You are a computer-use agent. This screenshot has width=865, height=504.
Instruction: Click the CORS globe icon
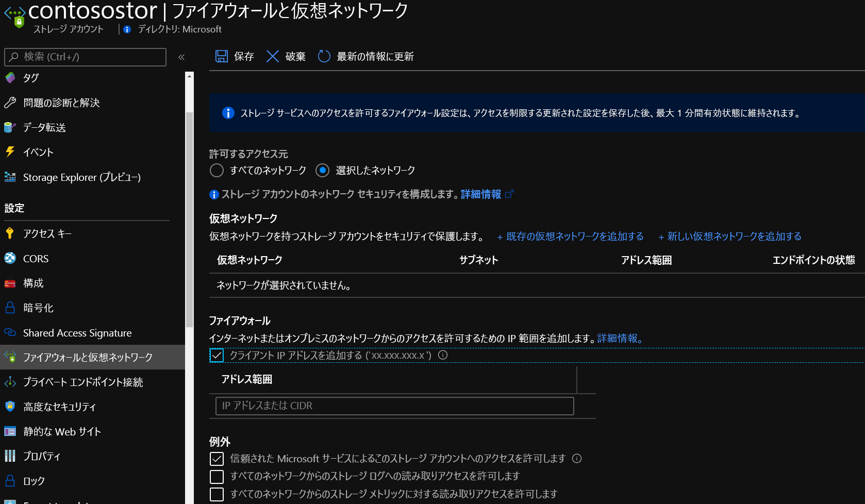10,258
